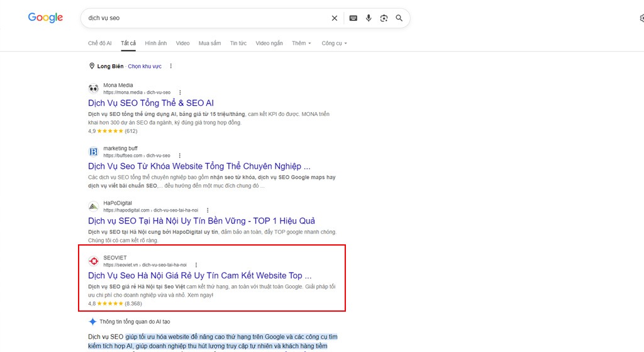Viewport: 644px width, 352px height.
Task: Open HaPoDigital result options menu
Action: tap(208, 210)
